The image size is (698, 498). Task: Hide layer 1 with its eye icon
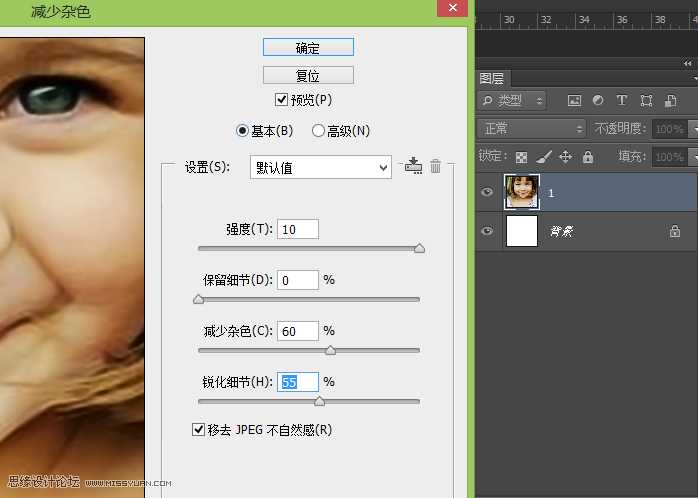tap(487, 192)
